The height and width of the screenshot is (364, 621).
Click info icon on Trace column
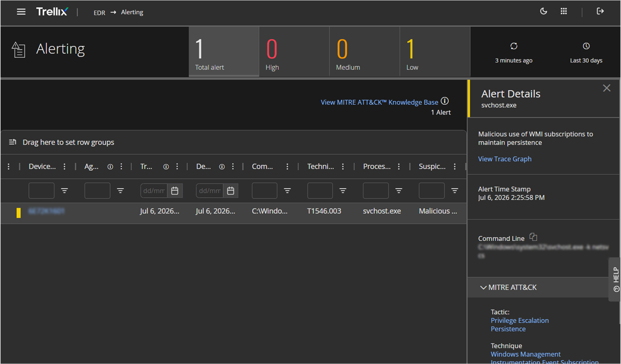tap(166, 167)
